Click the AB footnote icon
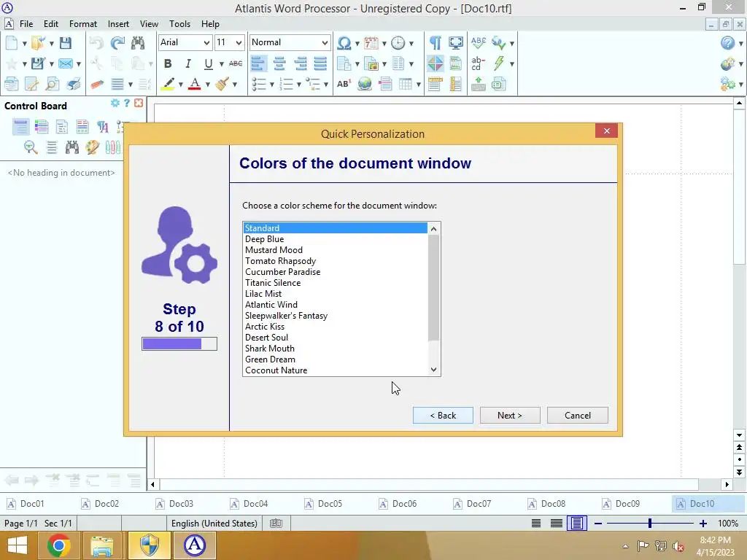 (344, 85)
